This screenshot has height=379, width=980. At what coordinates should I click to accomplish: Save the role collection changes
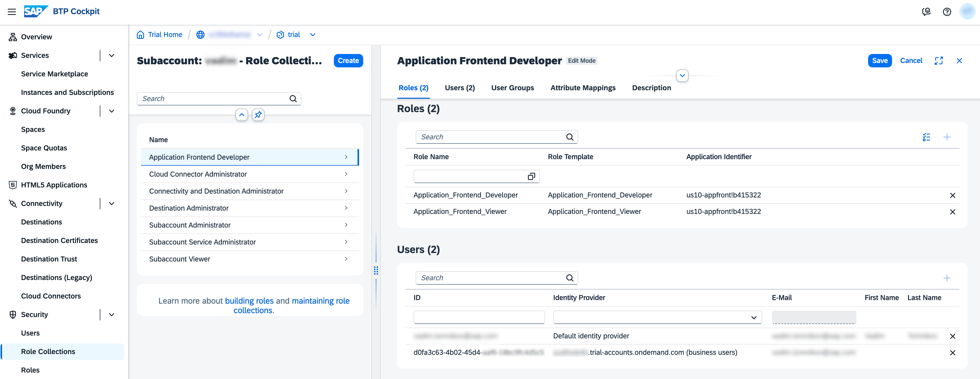click(x=879, y=61)
